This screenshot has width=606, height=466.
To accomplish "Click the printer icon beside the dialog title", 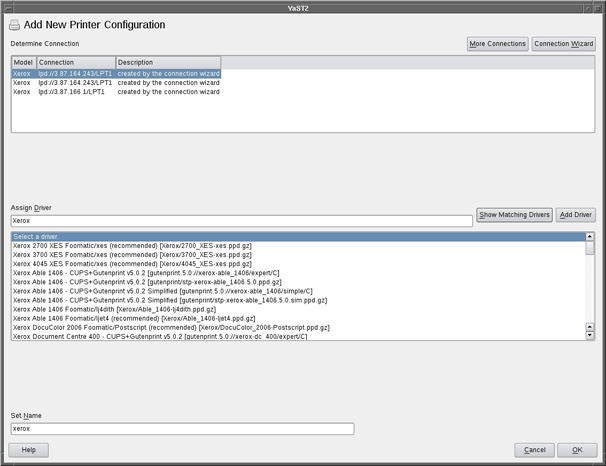I will point(14,25).
